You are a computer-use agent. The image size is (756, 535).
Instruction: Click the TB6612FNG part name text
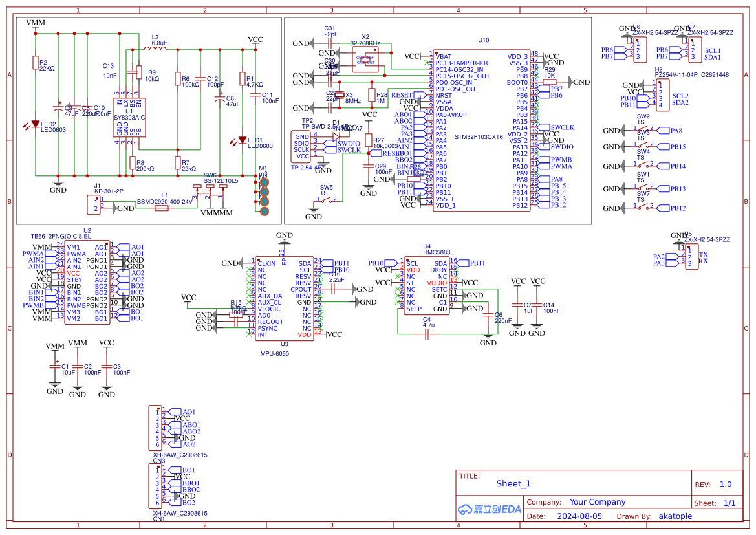61,236
